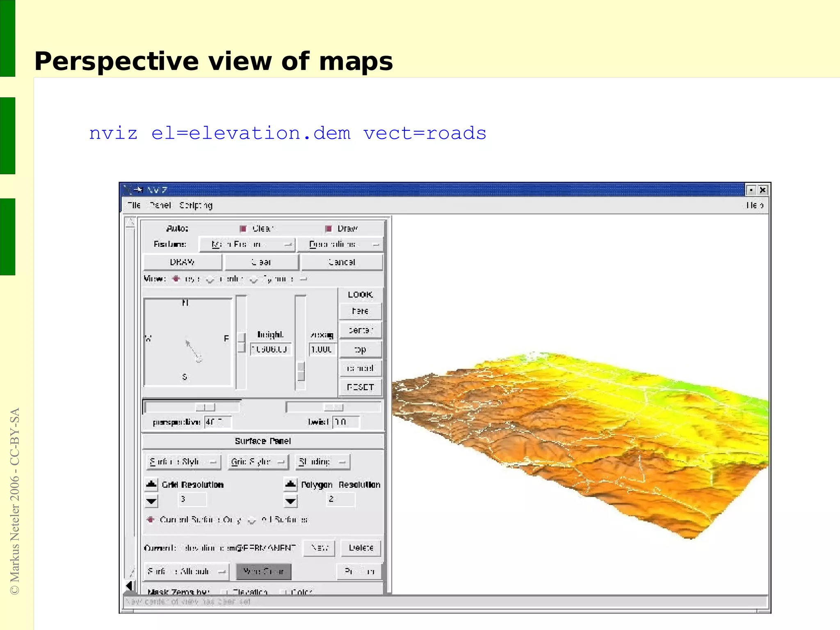Click the perspective value field
The width and height of the screenshot is (840, 630).
point(218,422)
